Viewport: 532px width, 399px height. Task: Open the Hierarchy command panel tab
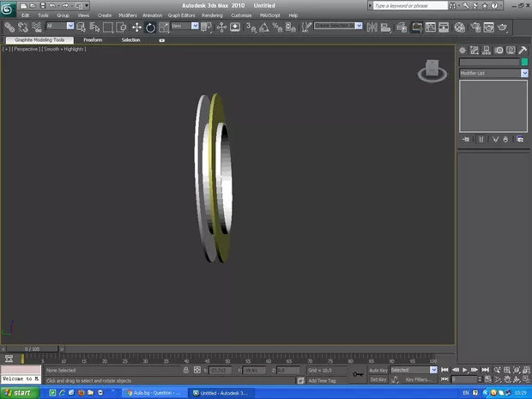click(487, 51)
